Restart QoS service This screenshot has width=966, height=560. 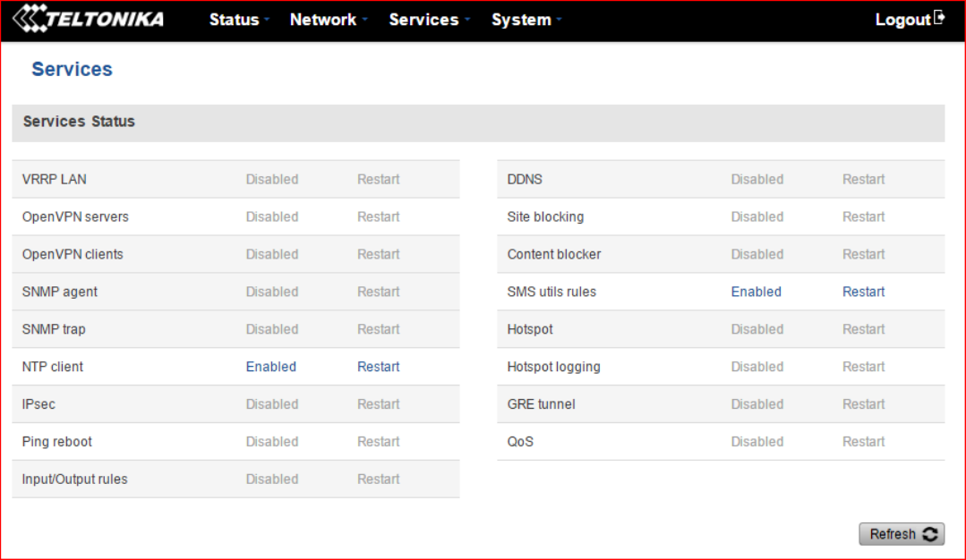pyautogui.click(x=863, y=442)
